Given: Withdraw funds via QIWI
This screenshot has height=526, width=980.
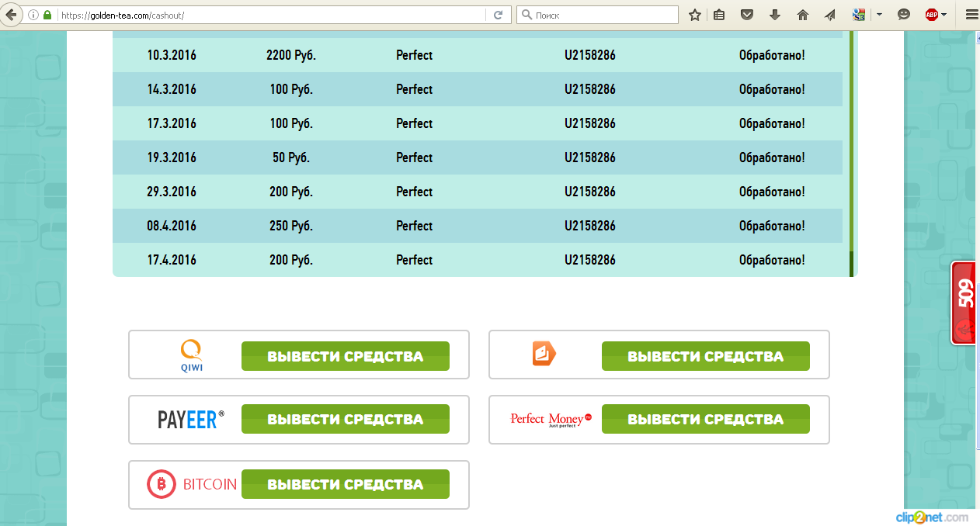Looking at the screenshot, I should click(x=346, y=356).
